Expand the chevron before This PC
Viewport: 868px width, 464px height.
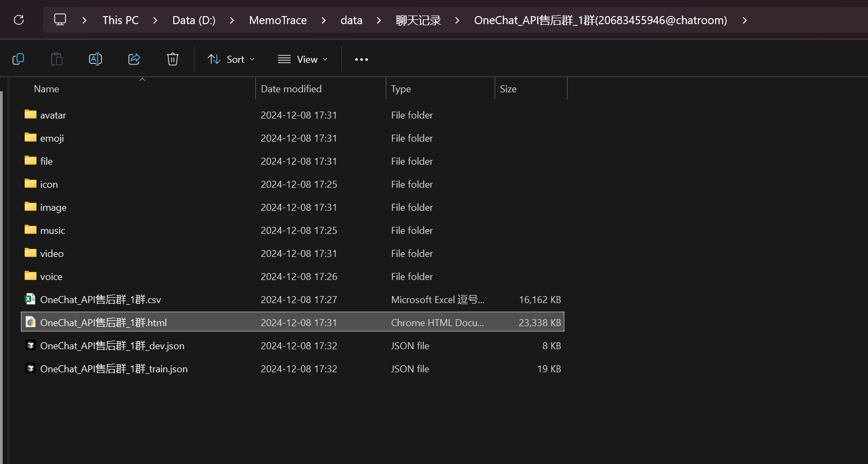click(84, 20)
